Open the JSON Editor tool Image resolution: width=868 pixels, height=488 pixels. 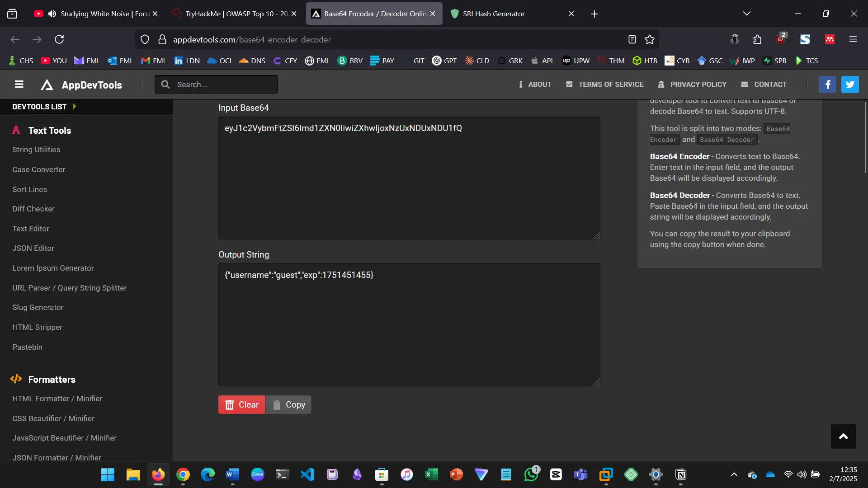[33, 248]
